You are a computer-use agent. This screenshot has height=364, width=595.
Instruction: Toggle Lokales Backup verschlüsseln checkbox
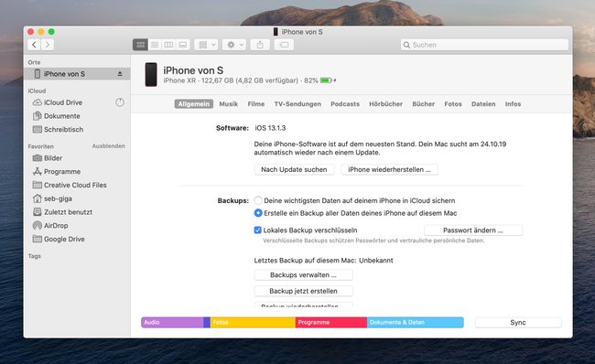click(x=257, y=230)
